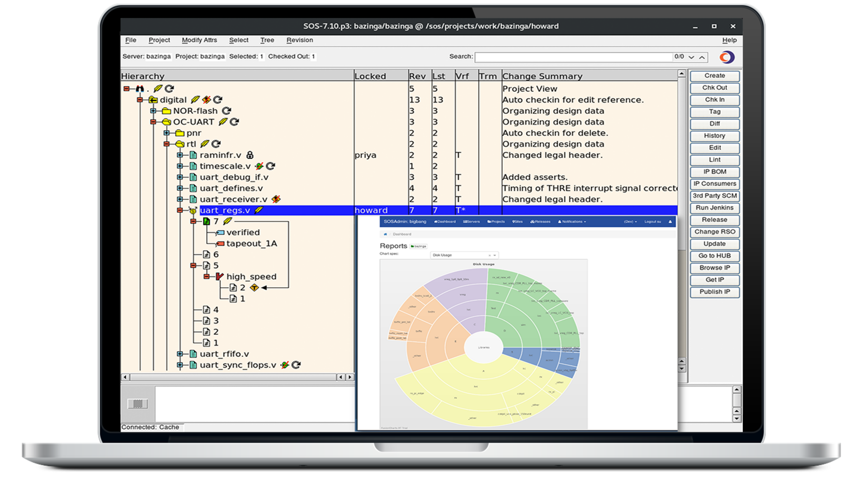
Task: Open the Chart spec Disk Usage dropdown
Action: coord(463,255)
